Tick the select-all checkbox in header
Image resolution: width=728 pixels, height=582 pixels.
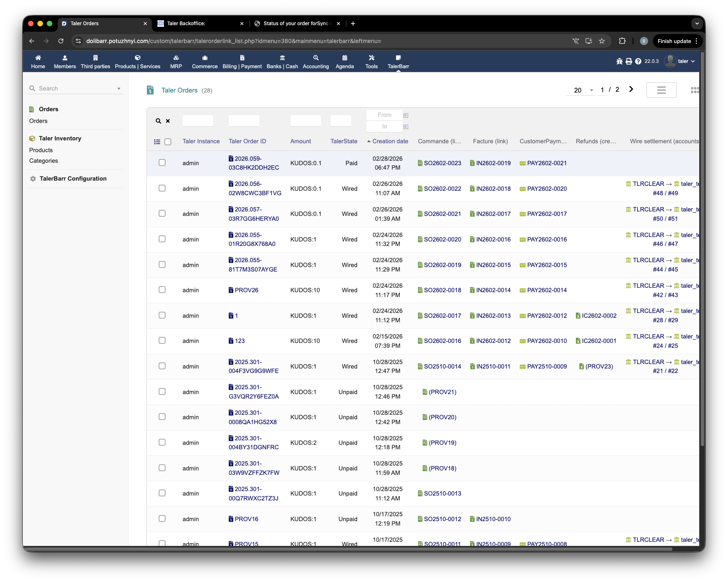tap(168, 142)
